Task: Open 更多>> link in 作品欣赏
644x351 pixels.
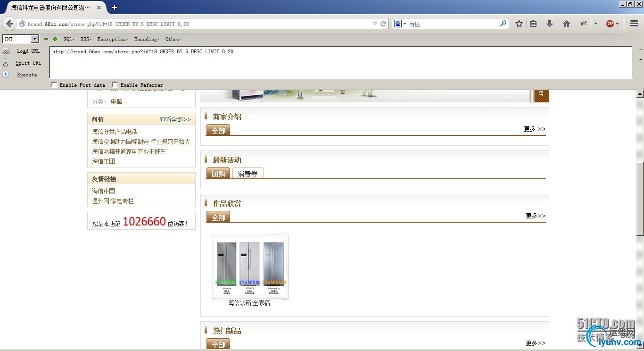Action: click(536, 216)
